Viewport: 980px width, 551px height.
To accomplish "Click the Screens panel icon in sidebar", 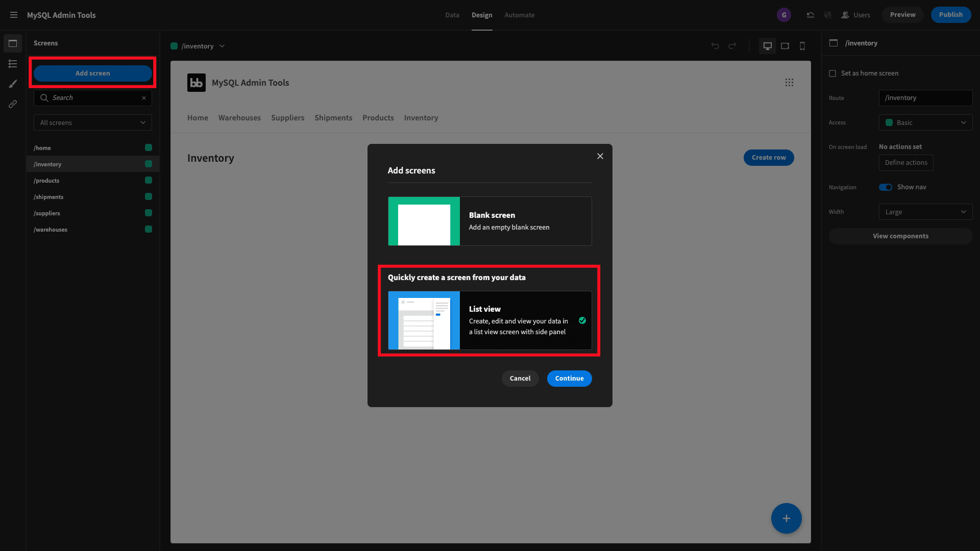I will (12, 42).
